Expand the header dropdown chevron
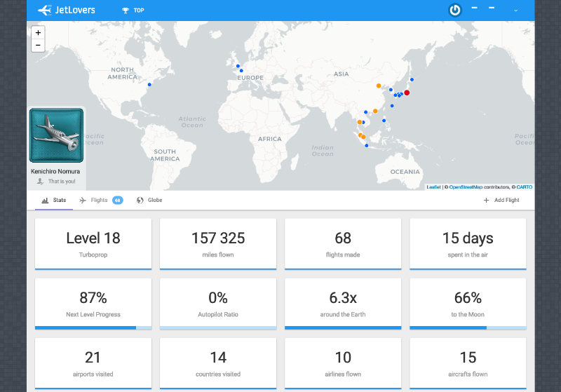 pyautogui.click(x=515, y=11)
